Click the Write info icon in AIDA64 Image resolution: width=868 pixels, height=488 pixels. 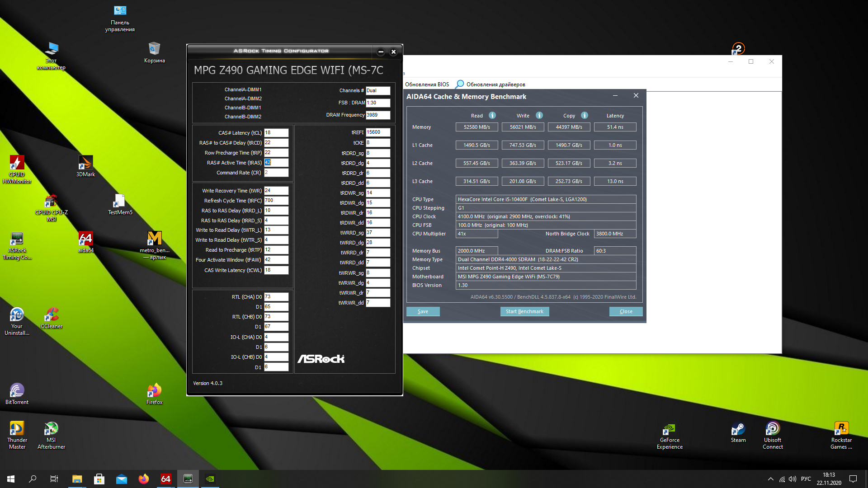539,115
